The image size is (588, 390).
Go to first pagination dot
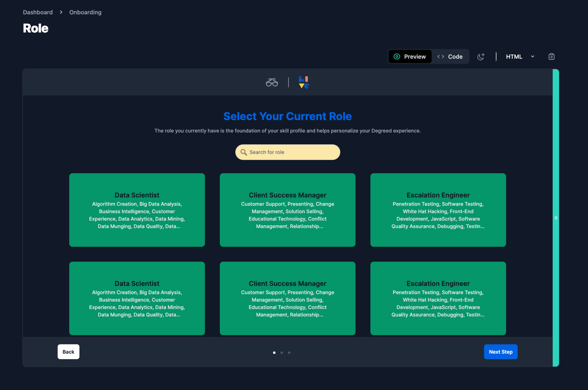[274, 352]
